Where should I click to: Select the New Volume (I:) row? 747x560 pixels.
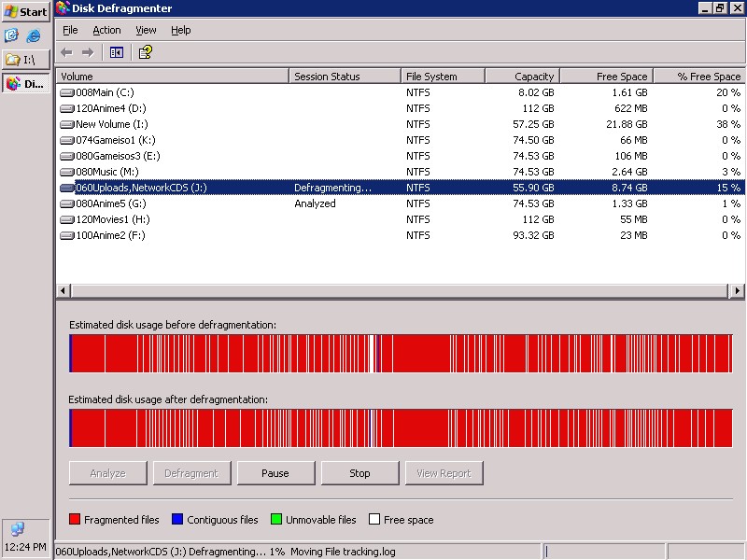click(401, 125)
